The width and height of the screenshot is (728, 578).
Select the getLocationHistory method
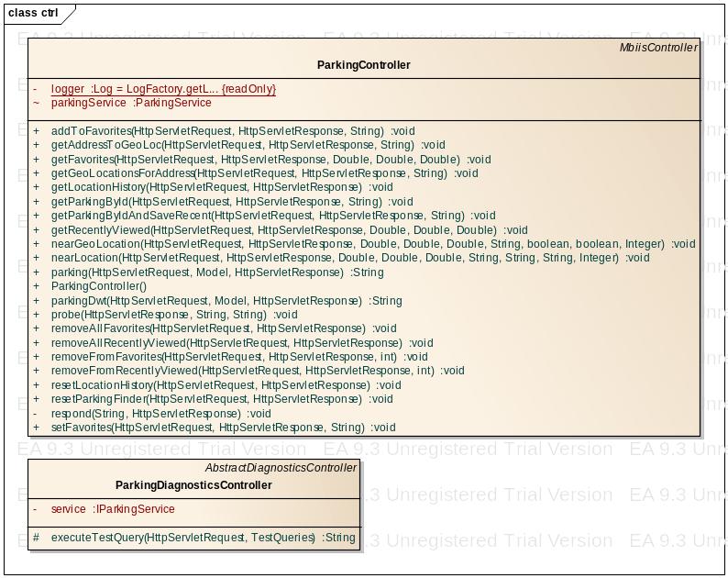pyautogui.click(x=222, y=187)
